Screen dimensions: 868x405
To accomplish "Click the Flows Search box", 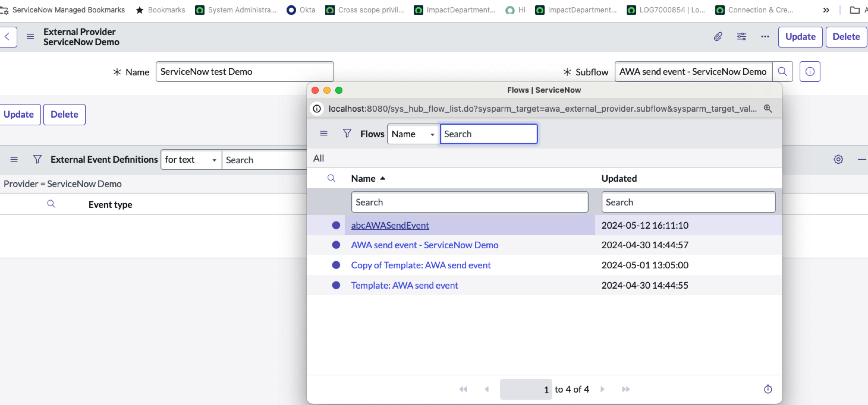I will tap(489, 134).
